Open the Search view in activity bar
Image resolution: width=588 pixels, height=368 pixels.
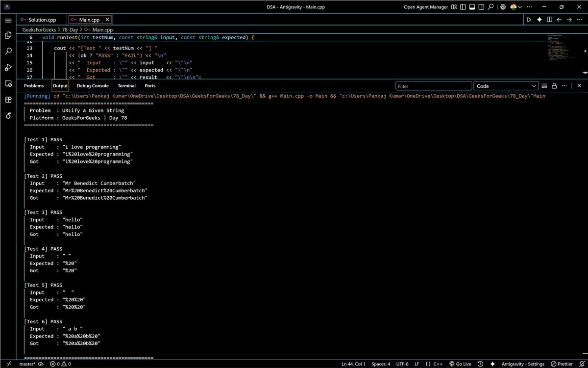(8, 51)
